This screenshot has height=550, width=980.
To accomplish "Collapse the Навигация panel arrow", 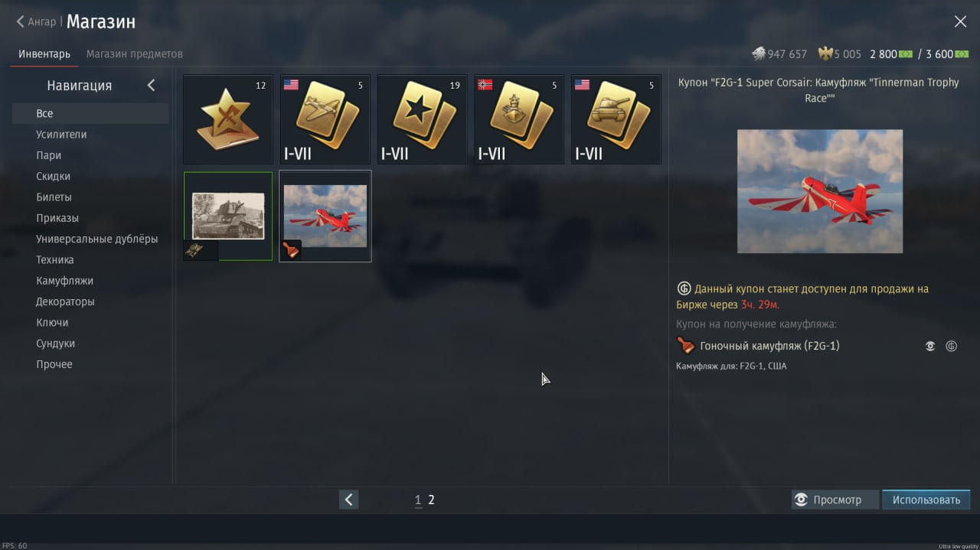I will 151,86.
